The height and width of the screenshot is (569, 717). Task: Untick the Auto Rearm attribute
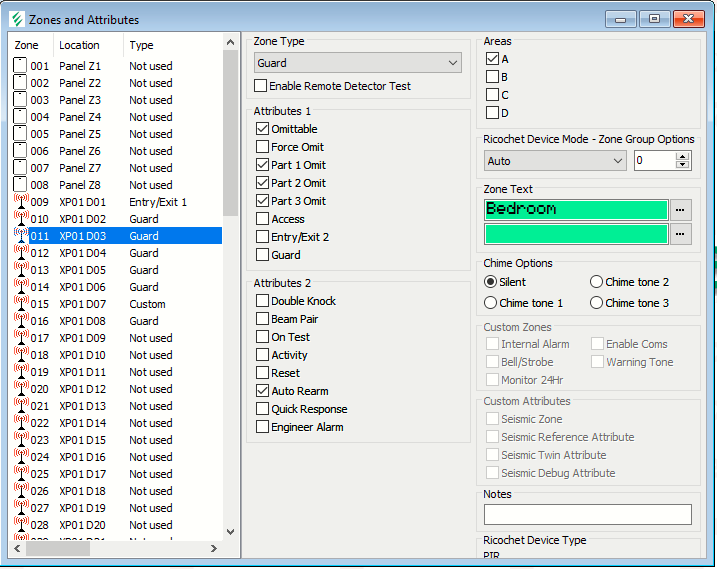(x=262, y=391)
